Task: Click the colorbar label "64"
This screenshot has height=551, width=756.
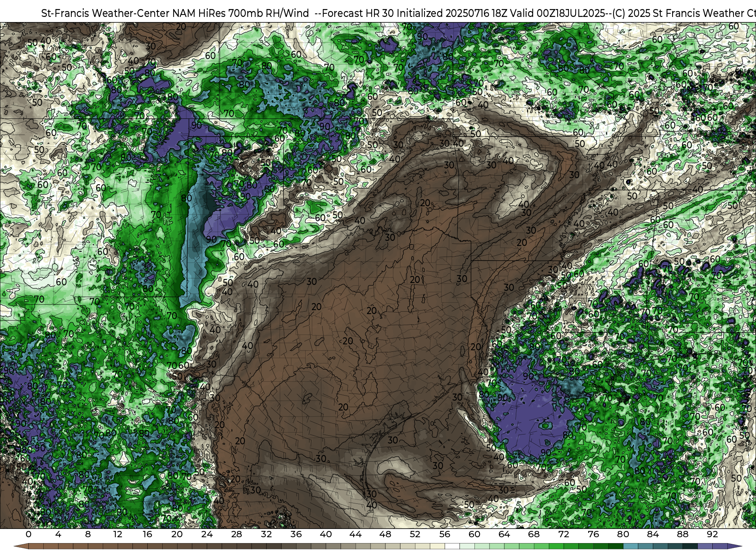Action: click(x=504, y=534)
